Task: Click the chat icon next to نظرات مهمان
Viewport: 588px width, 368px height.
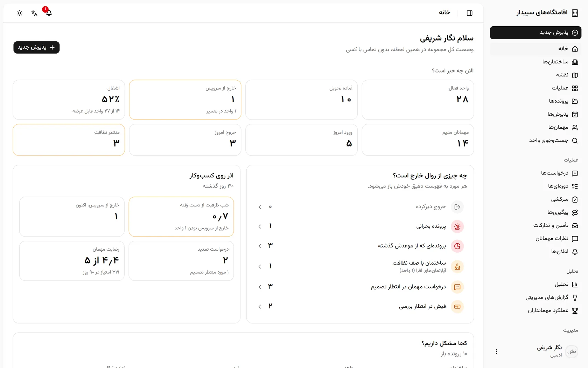Action: 575,239
